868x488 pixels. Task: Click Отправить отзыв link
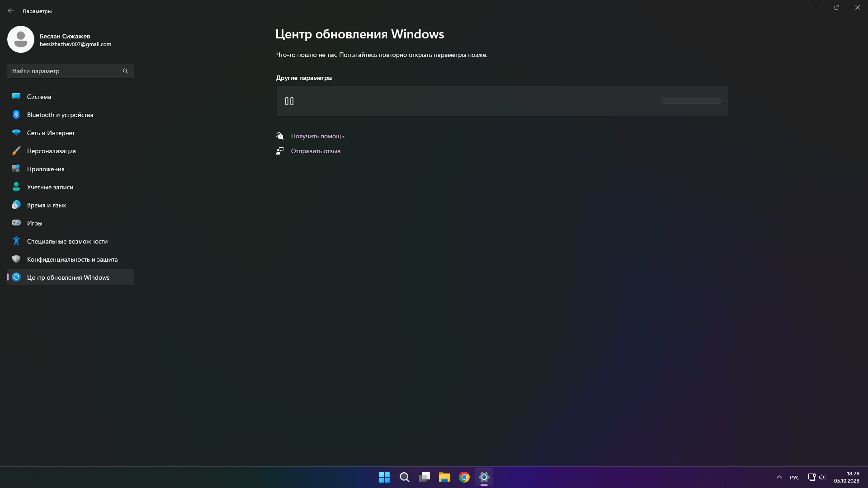[x=316, y=151]
